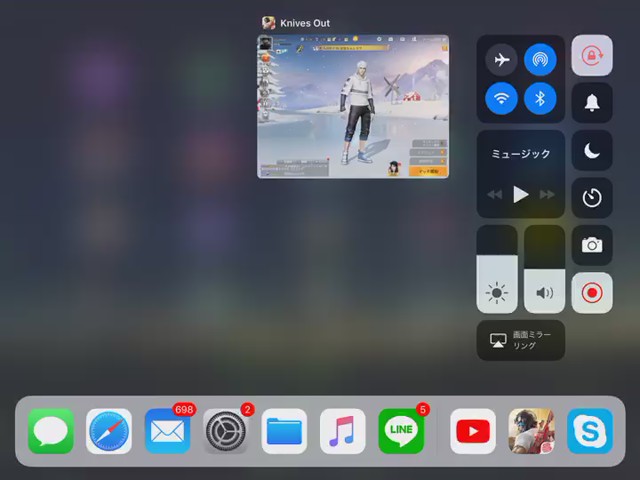Image resolution: width=640 pixels, height=480 pixels.
Task: Open the LINE app in the dock
Action: point(401,431)
